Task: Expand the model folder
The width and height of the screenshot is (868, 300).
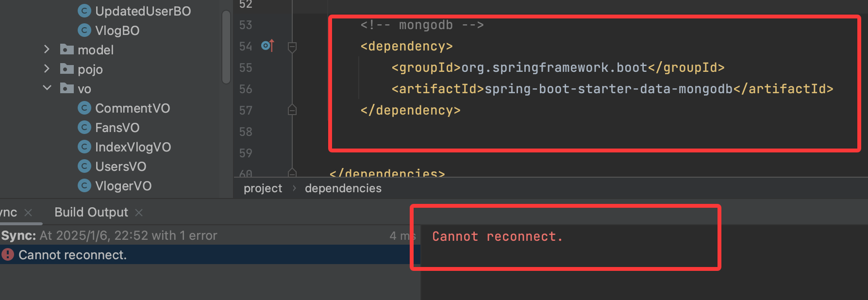Action: (x=47, y=50)
